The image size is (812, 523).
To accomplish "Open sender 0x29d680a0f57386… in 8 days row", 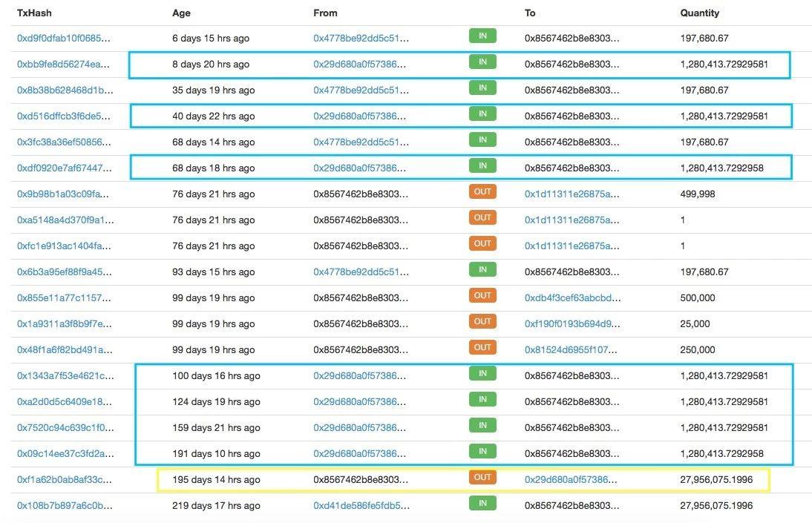I will 359,65.
